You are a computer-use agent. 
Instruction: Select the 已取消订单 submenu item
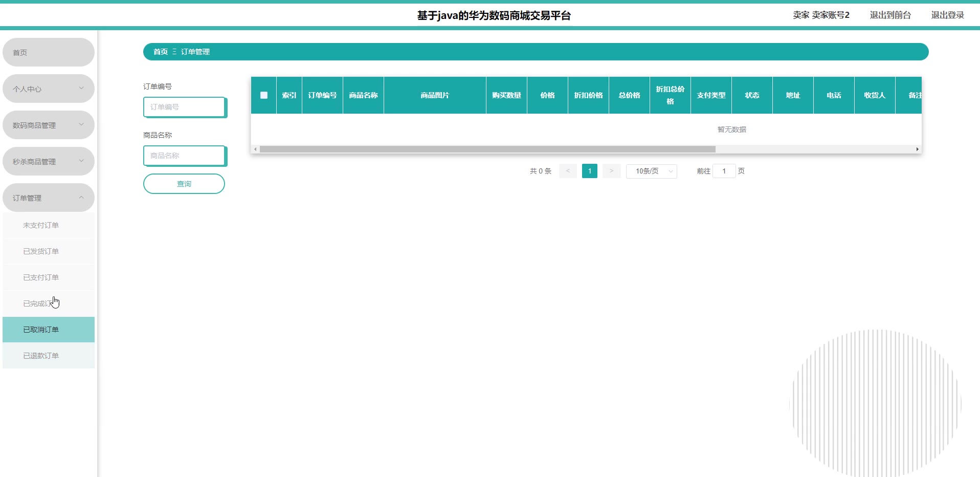pyautogui.click(x=49, y=330)
